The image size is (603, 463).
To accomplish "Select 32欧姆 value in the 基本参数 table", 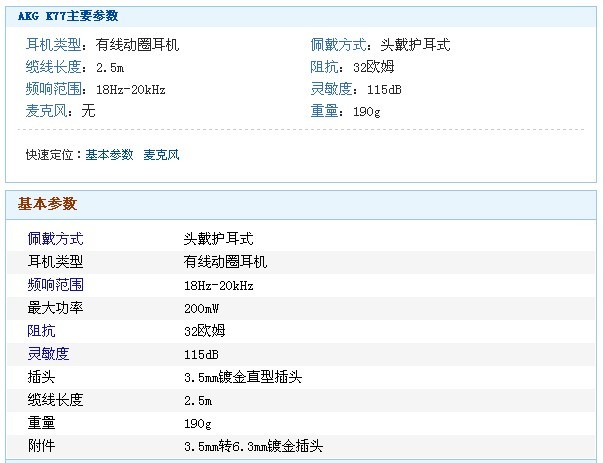I will 205,331.
